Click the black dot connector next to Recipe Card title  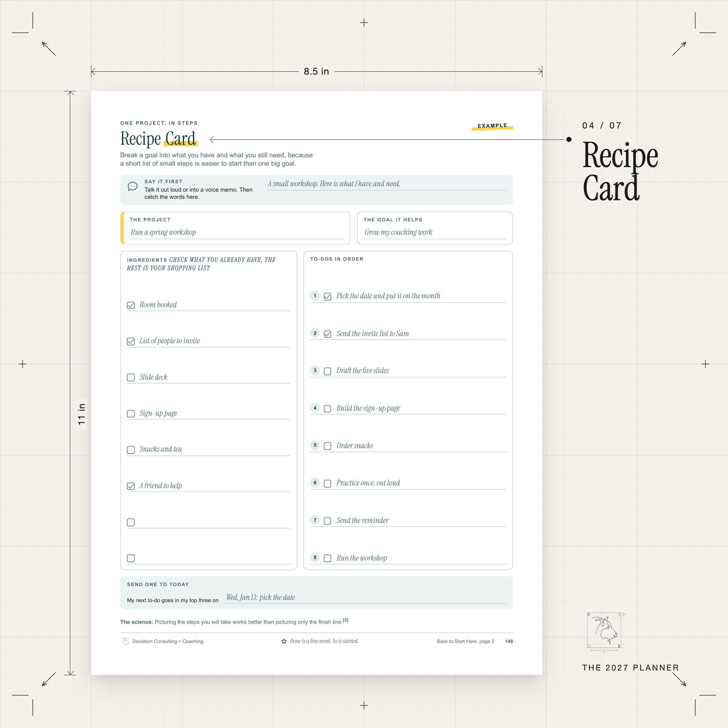click(569, 139)
